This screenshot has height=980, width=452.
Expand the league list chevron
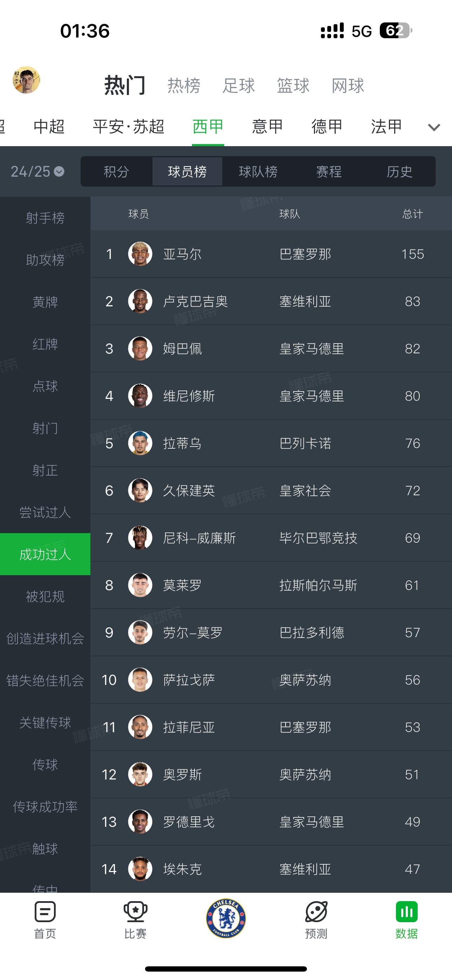434,127
